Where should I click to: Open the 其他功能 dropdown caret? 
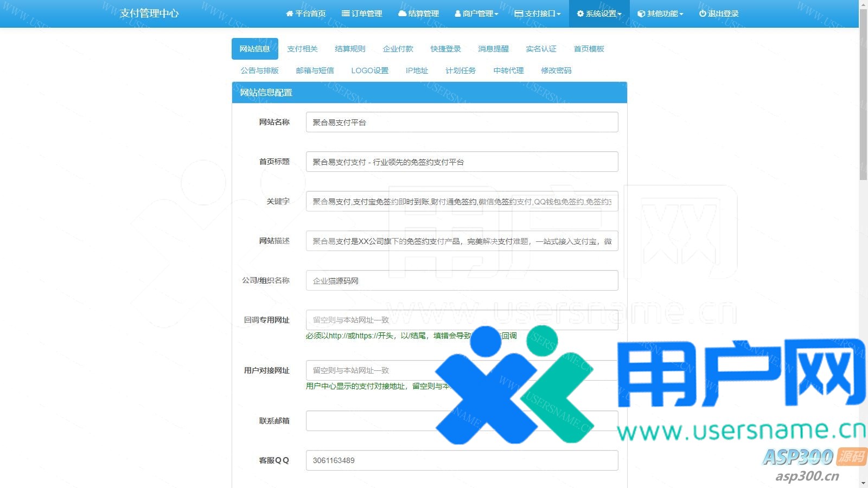coord(681,14)
